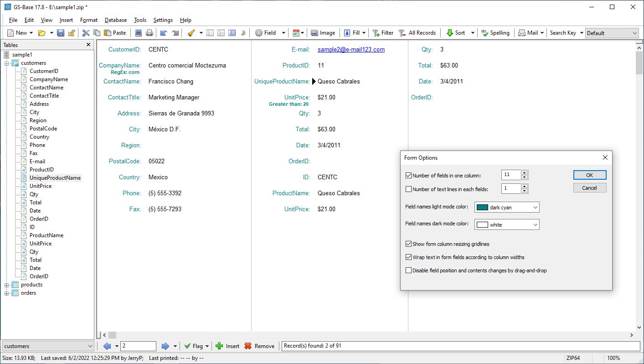This screenshot has width=644, height=364.
Task: Expand the orders table node
Action: pos(7,293)
